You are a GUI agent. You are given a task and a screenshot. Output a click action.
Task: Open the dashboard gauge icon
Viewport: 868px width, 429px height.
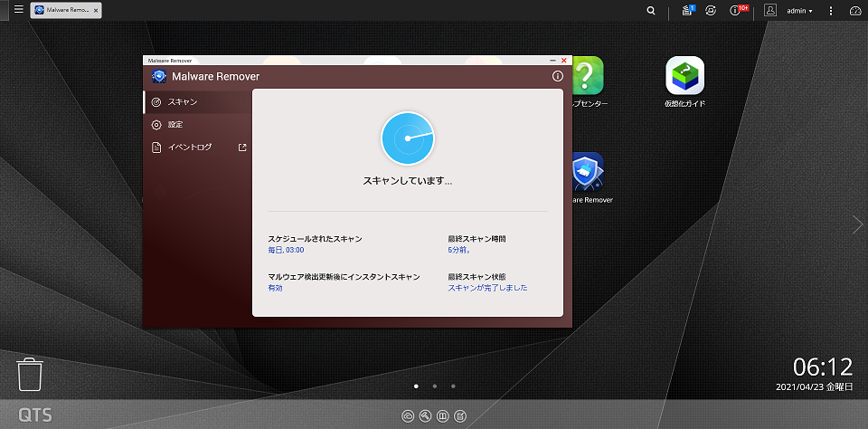click(x=855, y=11)
